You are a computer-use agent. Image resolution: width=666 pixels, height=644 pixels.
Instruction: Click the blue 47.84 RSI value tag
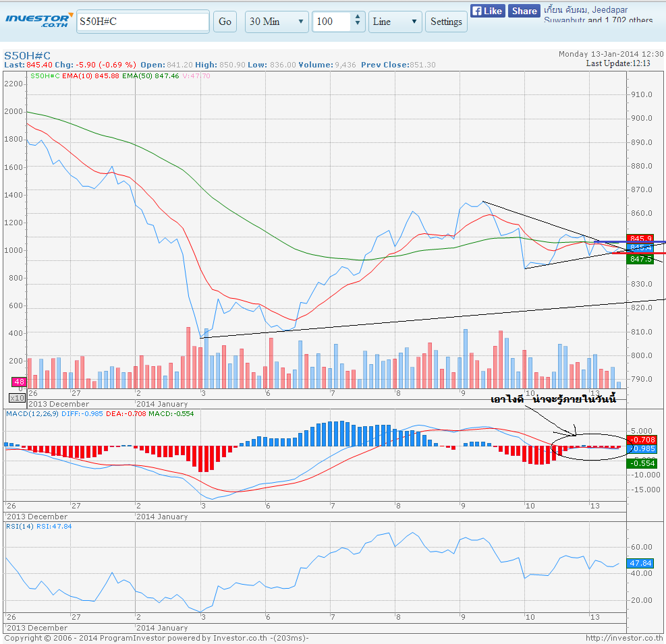640,563
